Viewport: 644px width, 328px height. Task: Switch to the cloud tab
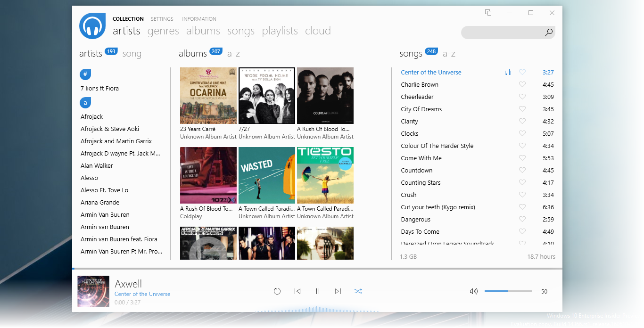318,31
